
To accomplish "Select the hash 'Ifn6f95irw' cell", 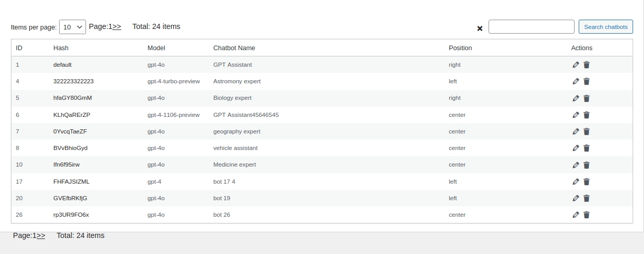I will (x=66, y=165).
